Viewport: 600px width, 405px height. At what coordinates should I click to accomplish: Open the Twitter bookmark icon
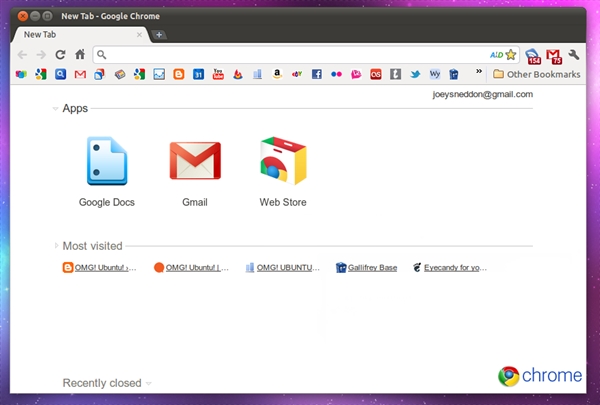click(415, 74)
